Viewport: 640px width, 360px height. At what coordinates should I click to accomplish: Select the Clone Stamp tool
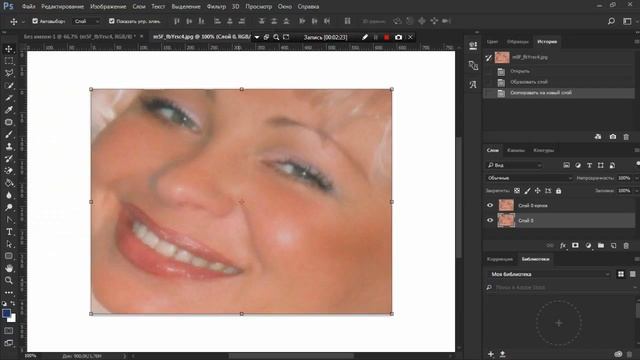[x=9, y=147]
